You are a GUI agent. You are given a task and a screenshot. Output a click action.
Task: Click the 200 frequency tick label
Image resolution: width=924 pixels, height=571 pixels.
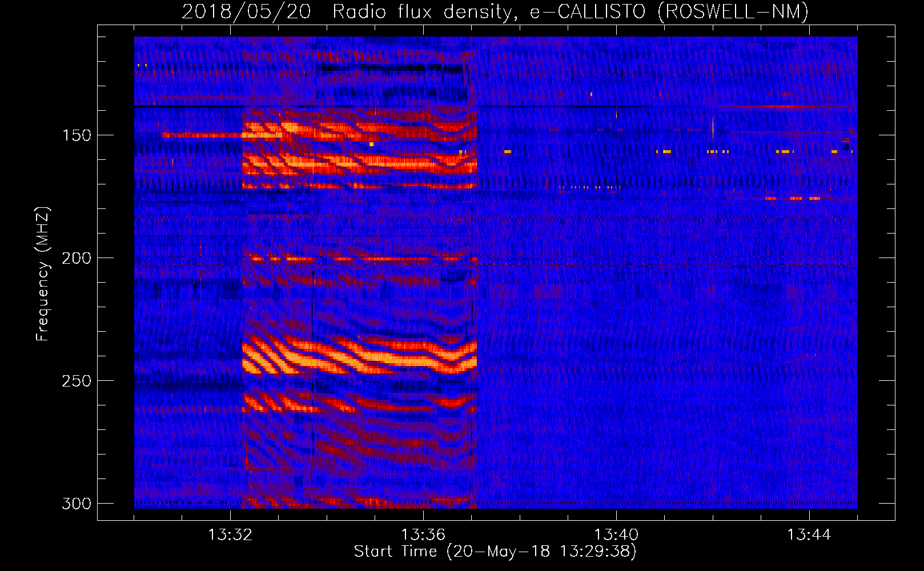[77, 258]
